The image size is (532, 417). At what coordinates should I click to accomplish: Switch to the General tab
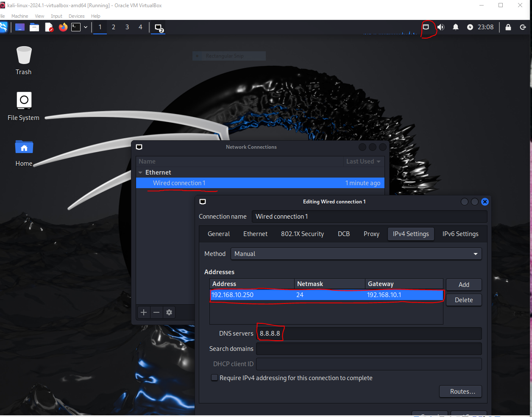point(219,234)
